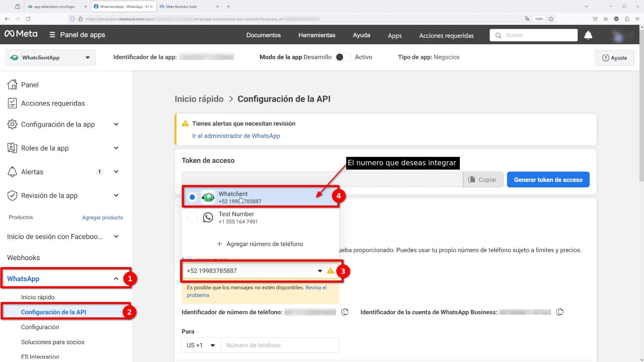Click Ir al administrador de WhatsApp link

(236, 136)
